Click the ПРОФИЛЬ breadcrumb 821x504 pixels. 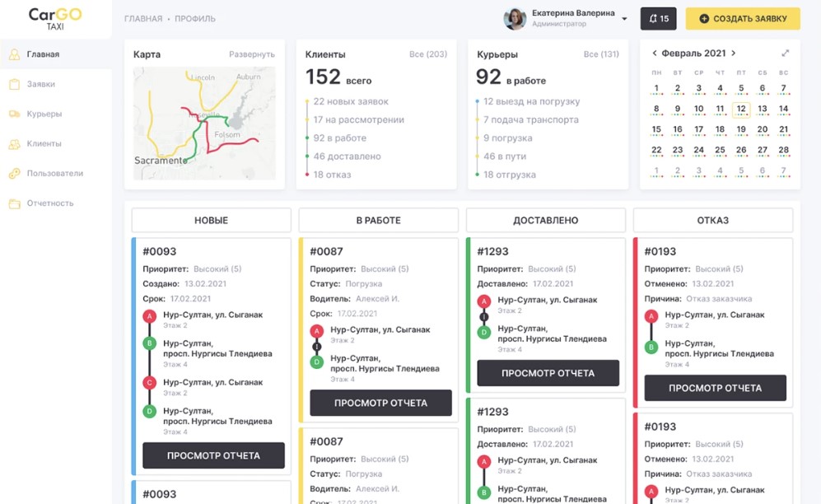tap(195, 19)
